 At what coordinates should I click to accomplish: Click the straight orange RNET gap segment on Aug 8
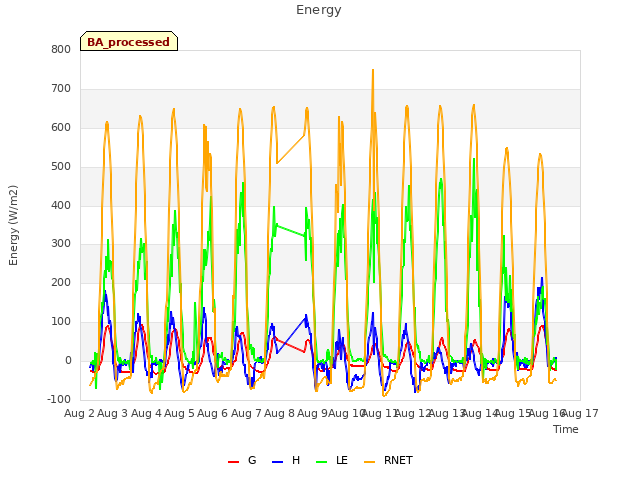[x=291, y=149]
